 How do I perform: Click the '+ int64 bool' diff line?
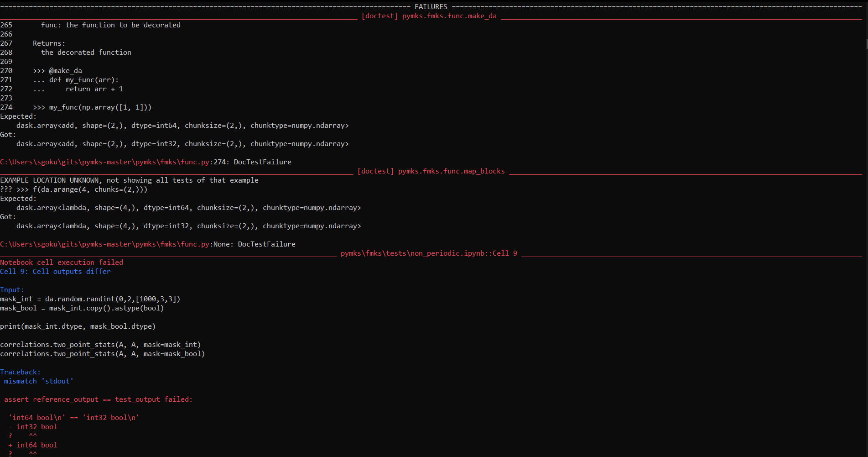pos(33,445)
